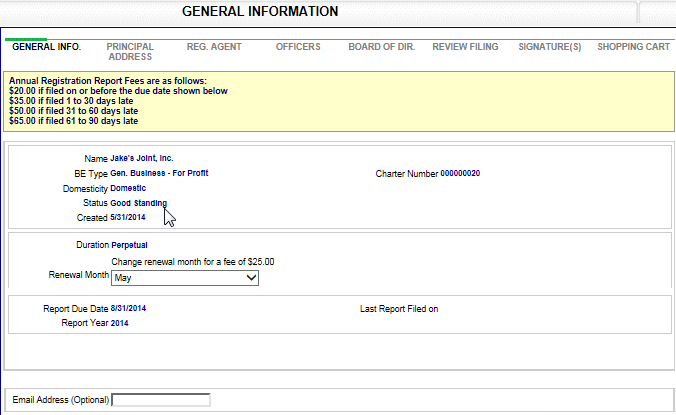676x415 pixels.
Task: Click the Last Report Filed on label
Action: tap(399, 309)
